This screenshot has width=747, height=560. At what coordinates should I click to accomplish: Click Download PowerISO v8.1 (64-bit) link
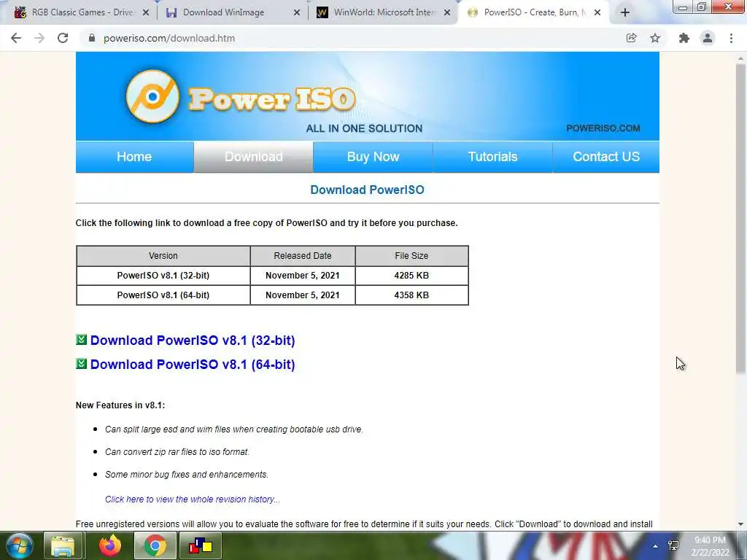point(193,365)
